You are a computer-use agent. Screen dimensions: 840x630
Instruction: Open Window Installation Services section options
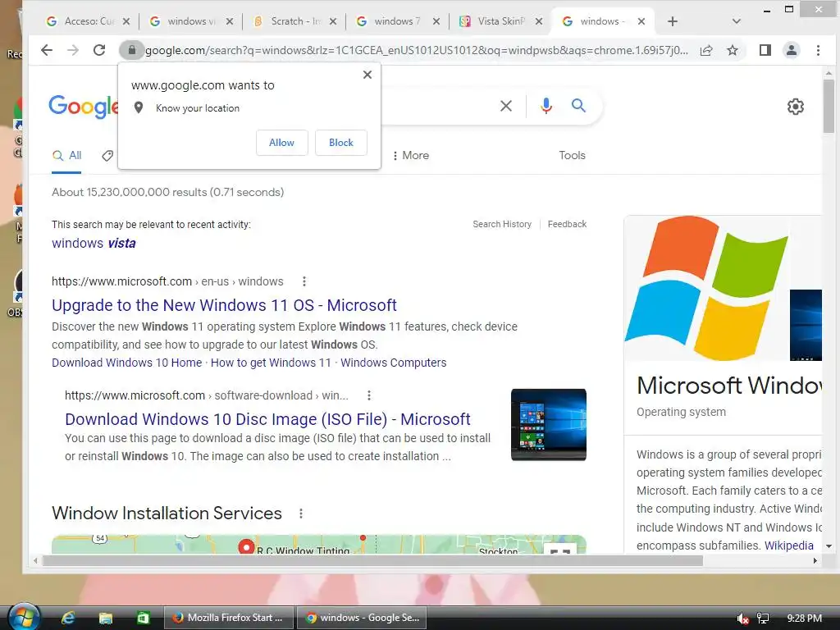[301, 514]
